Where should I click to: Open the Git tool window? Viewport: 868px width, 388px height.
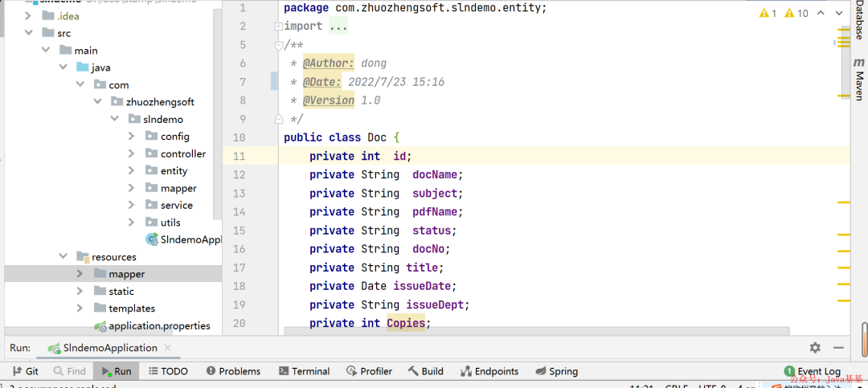[25, 371]
